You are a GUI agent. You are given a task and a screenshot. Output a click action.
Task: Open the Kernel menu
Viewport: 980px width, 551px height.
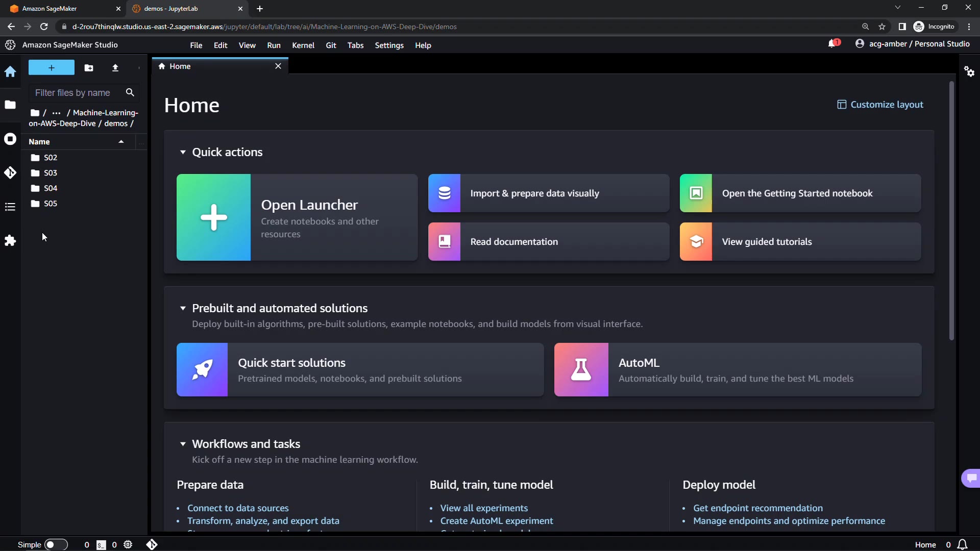pos(303,45)
